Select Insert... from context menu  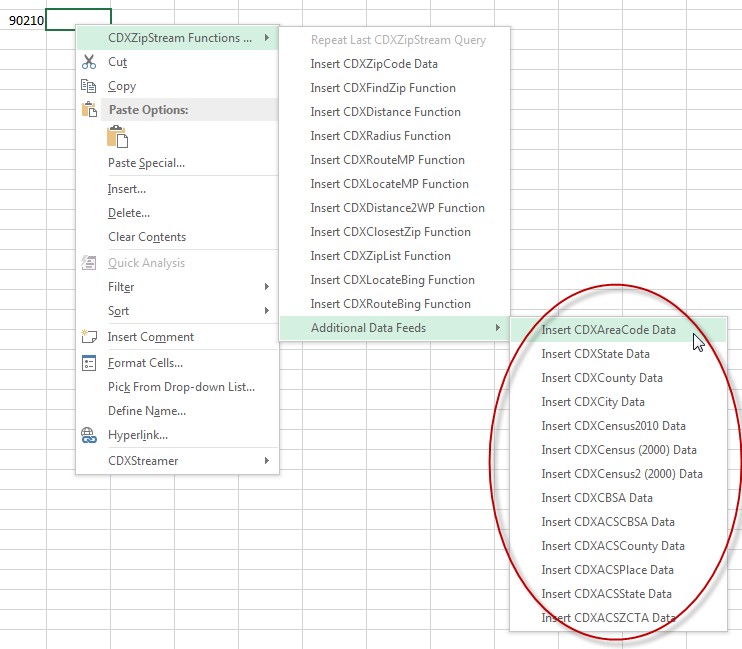click(x=177, y=189)
